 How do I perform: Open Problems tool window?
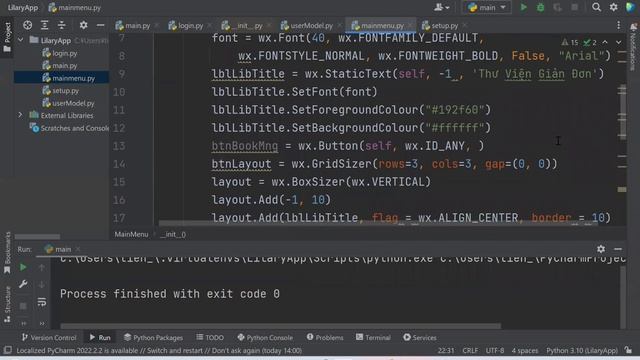point(325,337)
